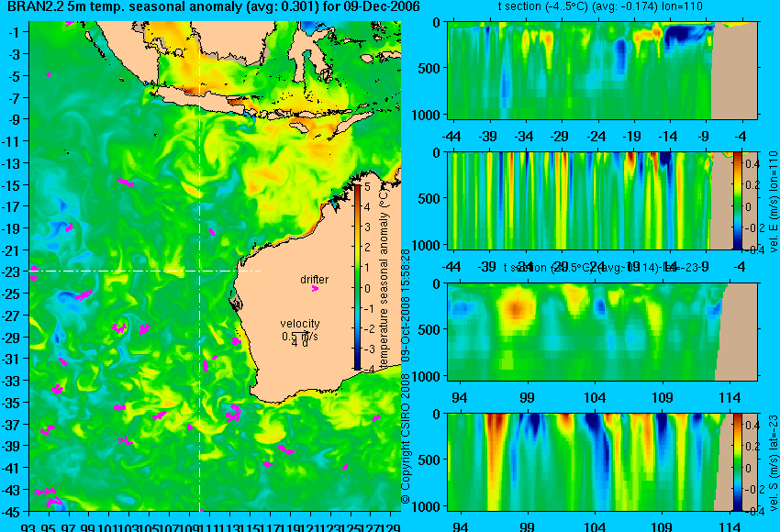Open the temperature section plot for lon=110
780x532 pixels.
(x=603, y=70)
